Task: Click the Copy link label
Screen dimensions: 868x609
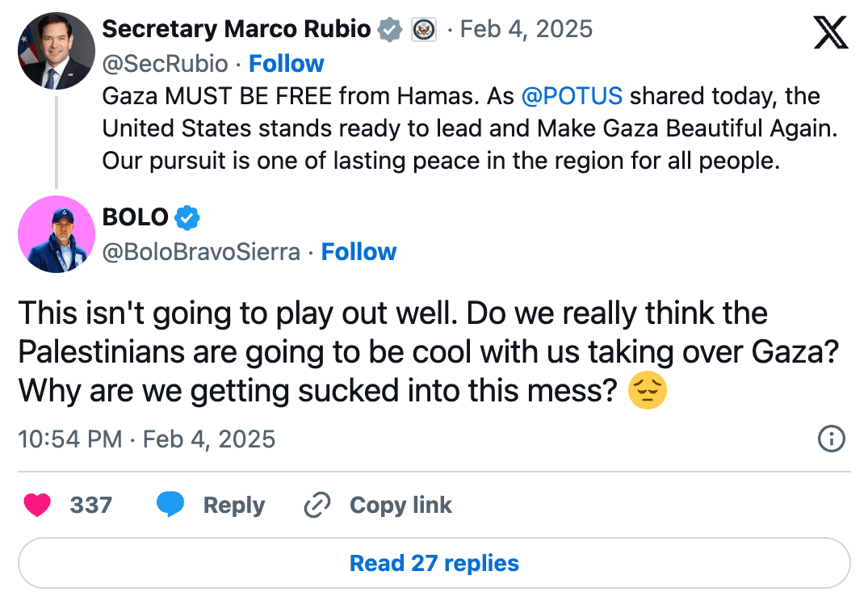Action: 400,506
